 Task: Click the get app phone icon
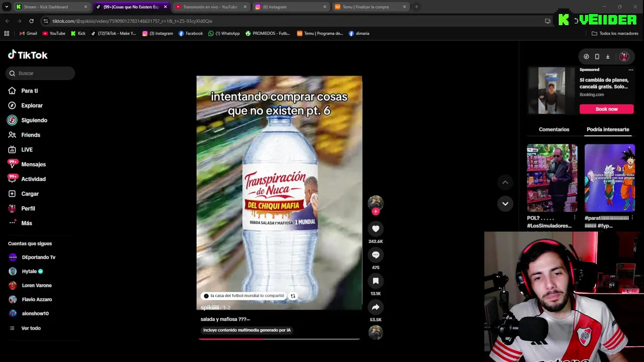click(x=597, y=57)
